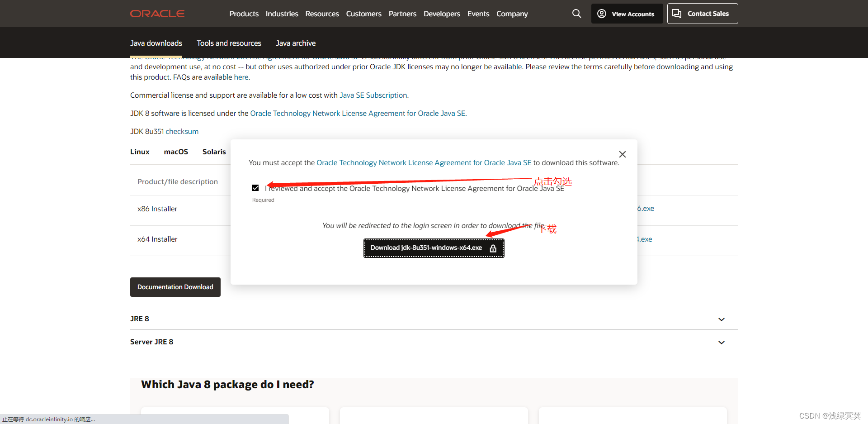868x424 pixels.
Task: Switch to the Linux tab
Action: [140, 152]
